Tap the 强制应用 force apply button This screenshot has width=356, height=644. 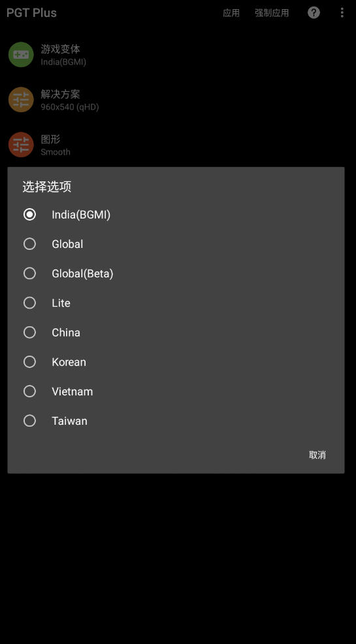tap(272, 13)
